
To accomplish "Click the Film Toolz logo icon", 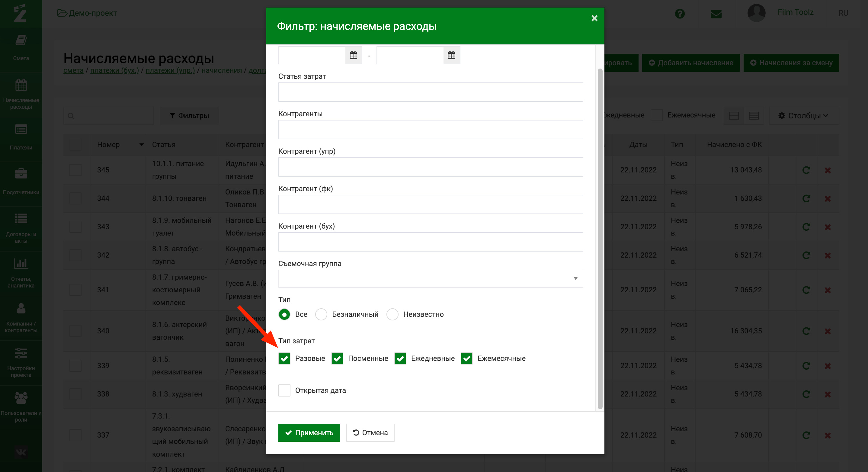I will tap(20, 14).
